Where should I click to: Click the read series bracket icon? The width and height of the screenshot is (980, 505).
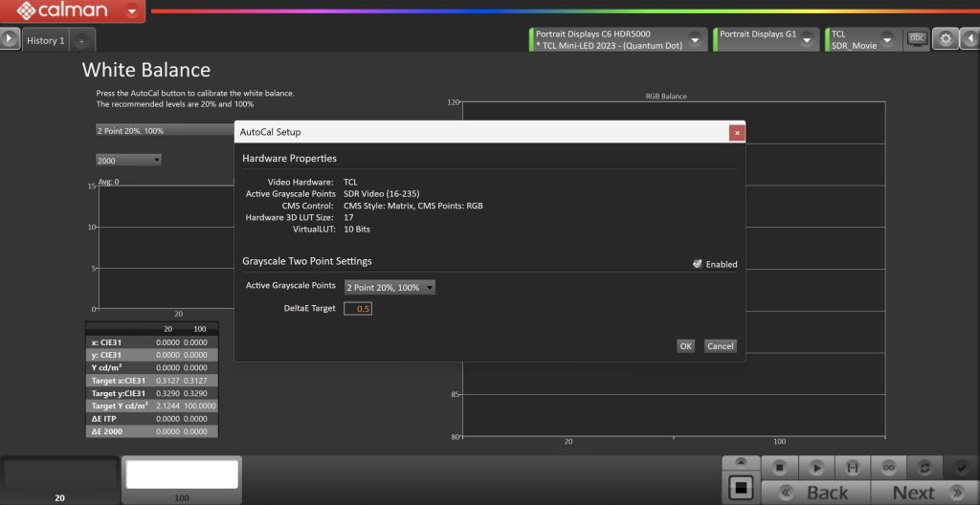pos(851,467)
